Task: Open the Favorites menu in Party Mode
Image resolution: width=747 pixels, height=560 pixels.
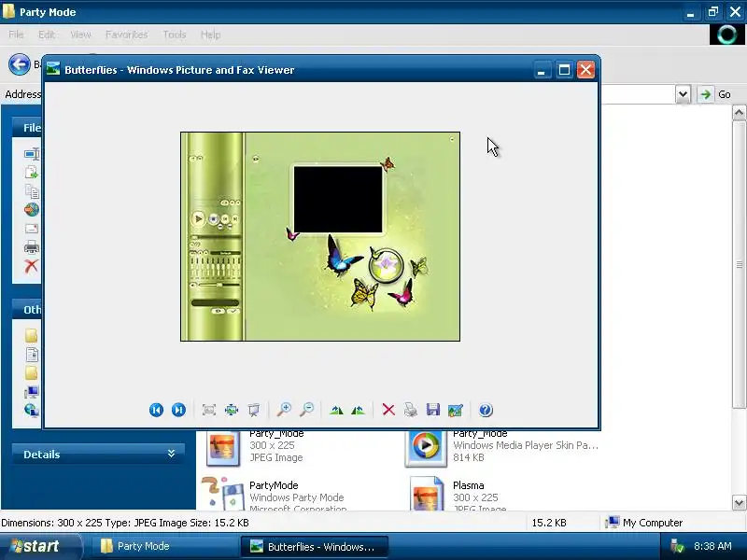Action: pos(127,35)
